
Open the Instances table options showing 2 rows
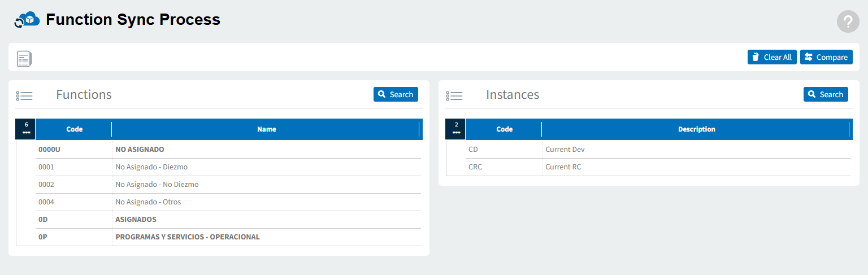[x=456, y=129]
